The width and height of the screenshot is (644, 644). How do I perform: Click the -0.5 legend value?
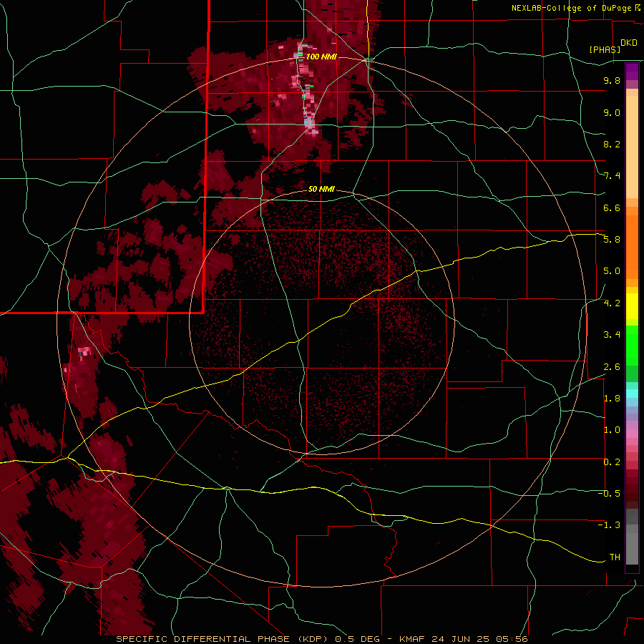point(609,493)
